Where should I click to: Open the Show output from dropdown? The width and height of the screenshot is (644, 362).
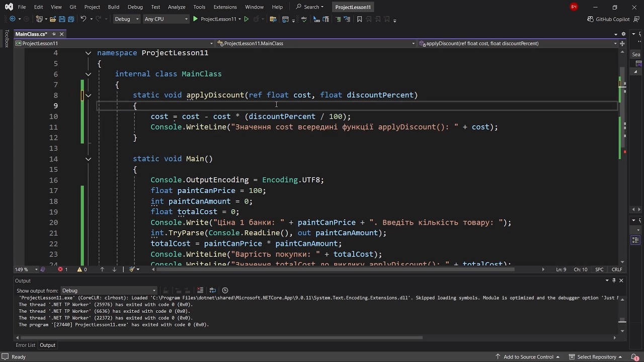[109, 291]
